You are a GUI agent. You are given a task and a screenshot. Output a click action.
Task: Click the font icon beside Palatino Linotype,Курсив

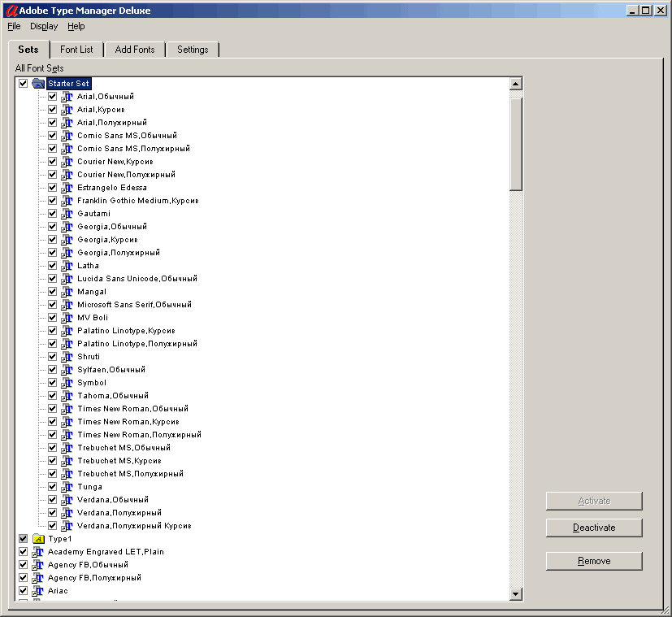coord(67,331)
